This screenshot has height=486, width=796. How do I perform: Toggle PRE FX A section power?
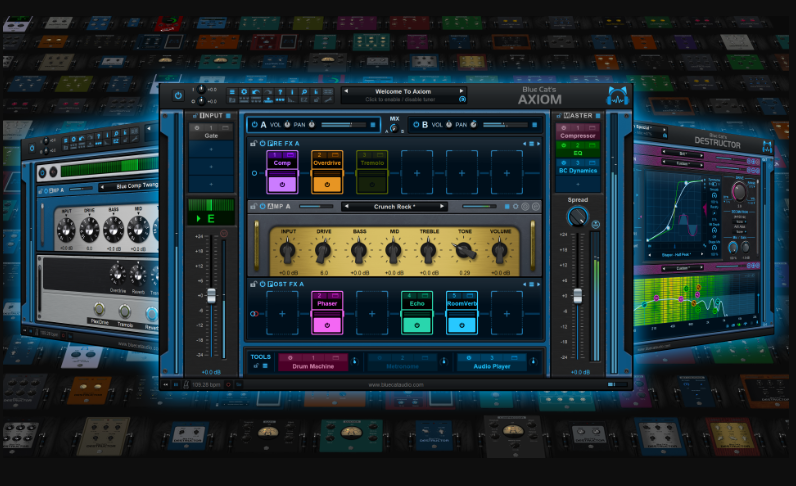262,144
